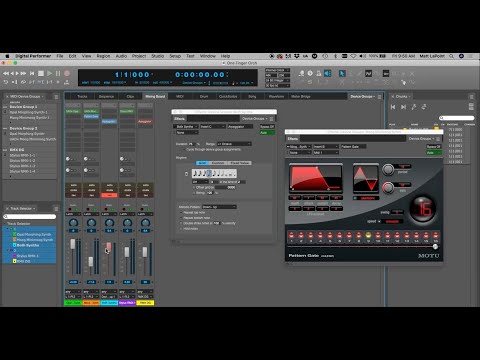Click the skip-to-next icon in the Chunks panel
The height and width of the screenshot is (360, 480).
tap(403, 107)
